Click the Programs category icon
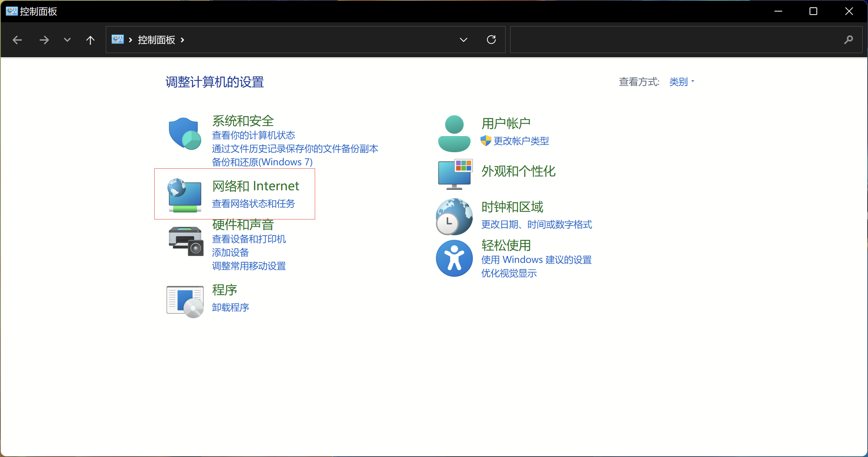 185,302
